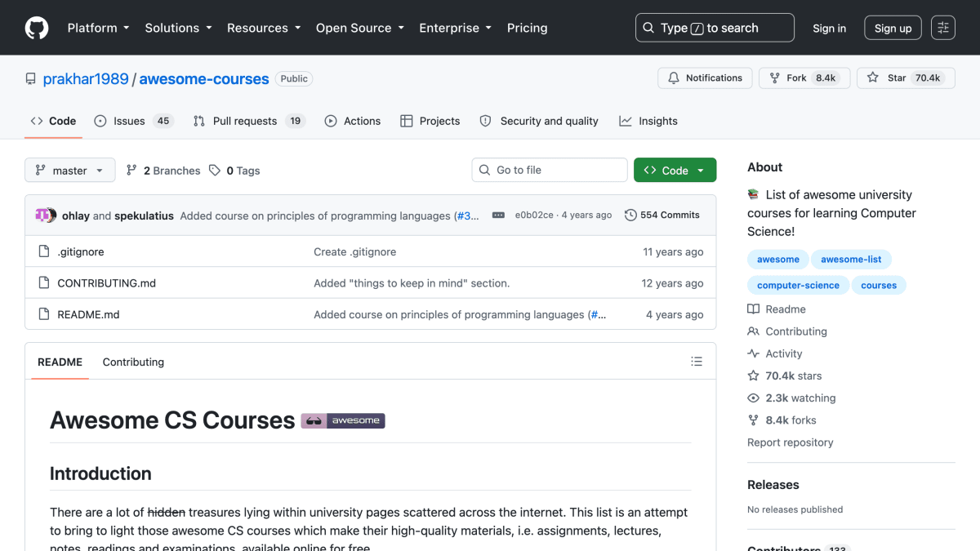Switch to the Issues tab
Viewport: 980px width, 551px height.
pos(132,121)
